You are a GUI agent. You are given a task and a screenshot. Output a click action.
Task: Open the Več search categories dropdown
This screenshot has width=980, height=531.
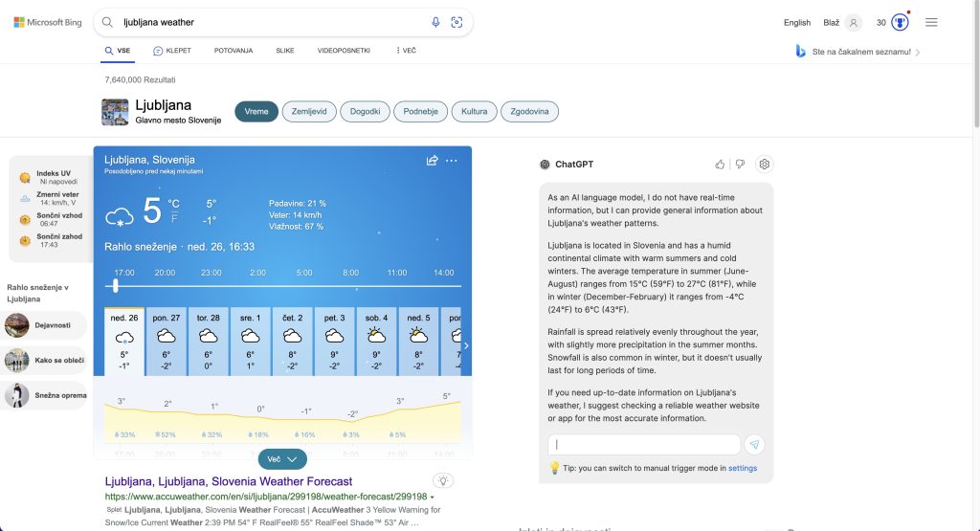coord(406,51)
